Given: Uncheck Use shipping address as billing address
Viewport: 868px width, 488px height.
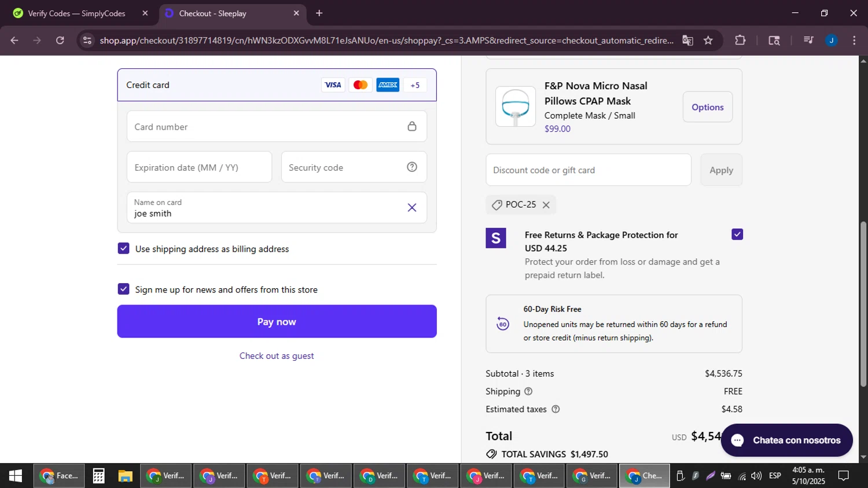Looking at the screenshot, I should point(123,248).
